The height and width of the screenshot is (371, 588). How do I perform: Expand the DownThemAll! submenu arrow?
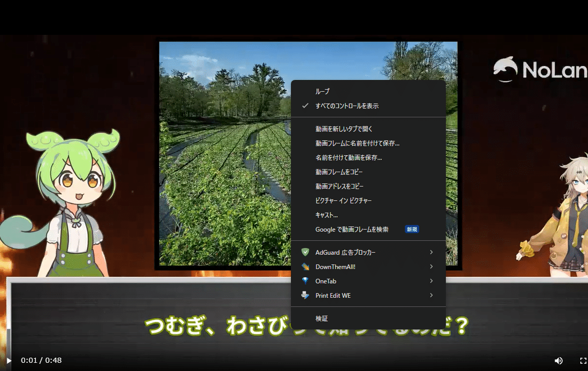click(x=431, y=266)
